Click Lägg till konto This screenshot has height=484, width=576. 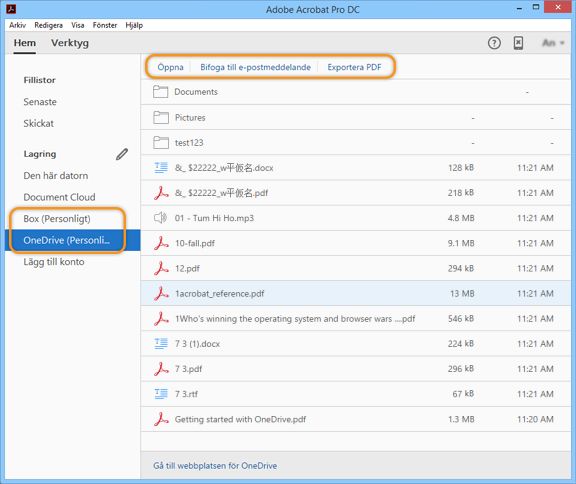click(54, 262)
